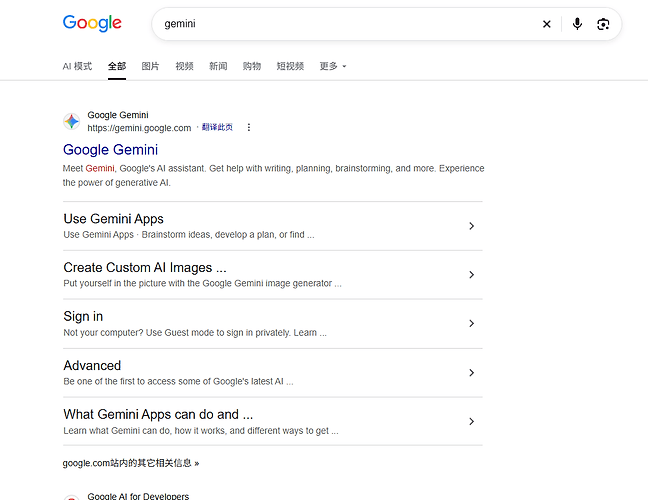Open What Gemini Apps can do sitelink
The image size is (648, 500).
(x=158, y=414)
